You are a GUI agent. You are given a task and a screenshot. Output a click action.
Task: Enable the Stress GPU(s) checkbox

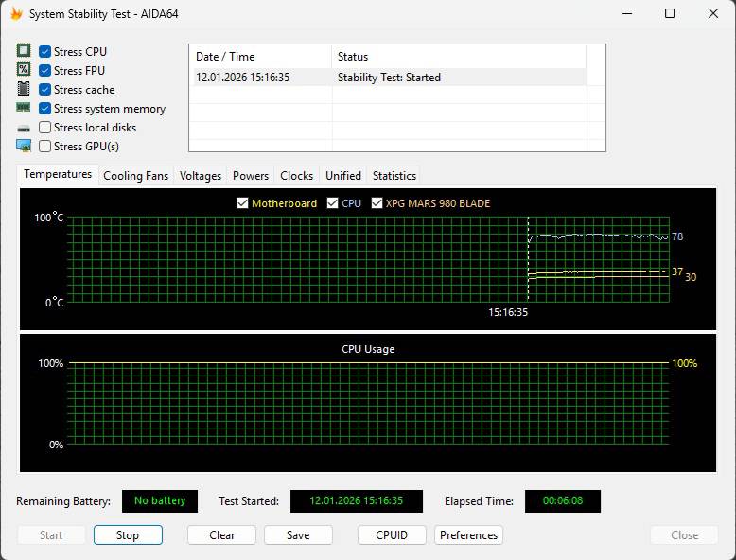click(x=44, y=147)
